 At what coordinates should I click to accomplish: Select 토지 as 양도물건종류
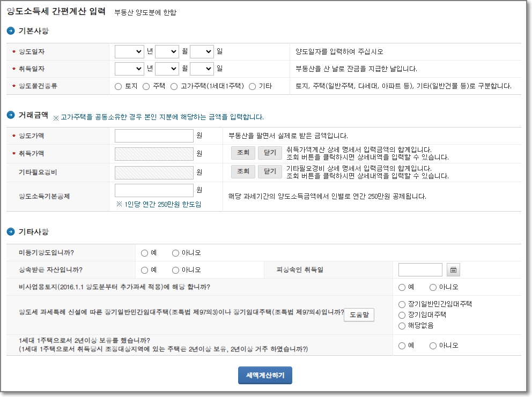pos(118,86)
